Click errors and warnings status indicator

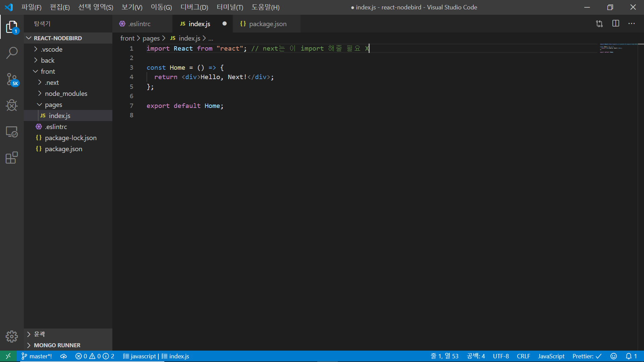tap(95, 356)
